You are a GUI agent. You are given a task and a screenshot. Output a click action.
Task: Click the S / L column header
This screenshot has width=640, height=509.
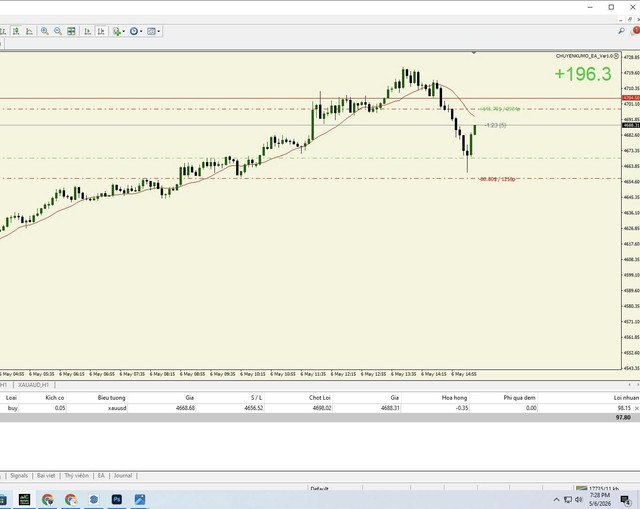tap(257, 398)
